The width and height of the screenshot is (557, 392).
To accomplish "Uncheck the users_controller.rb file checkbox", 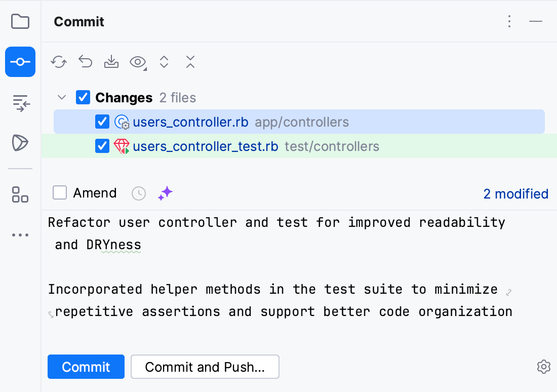I will 102,122.
